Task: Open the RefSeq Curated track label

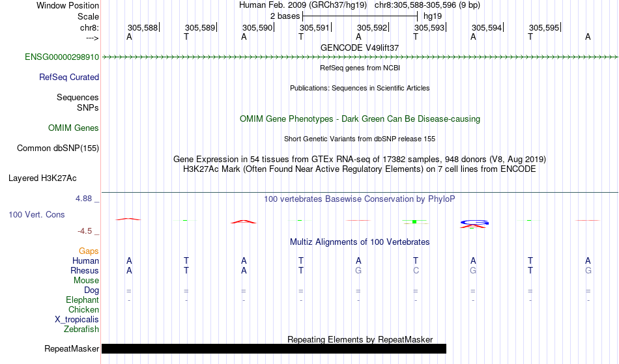Action: [69, 77]
